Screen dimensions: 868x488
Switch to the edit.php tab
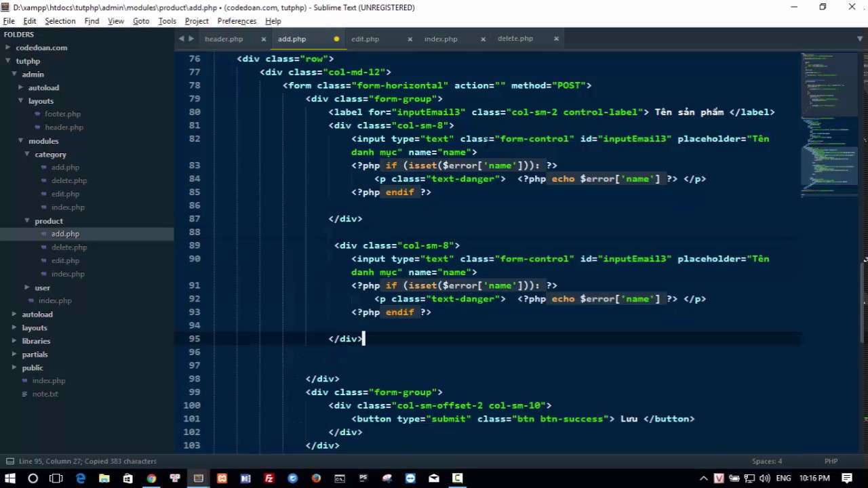tap(365, 39)
